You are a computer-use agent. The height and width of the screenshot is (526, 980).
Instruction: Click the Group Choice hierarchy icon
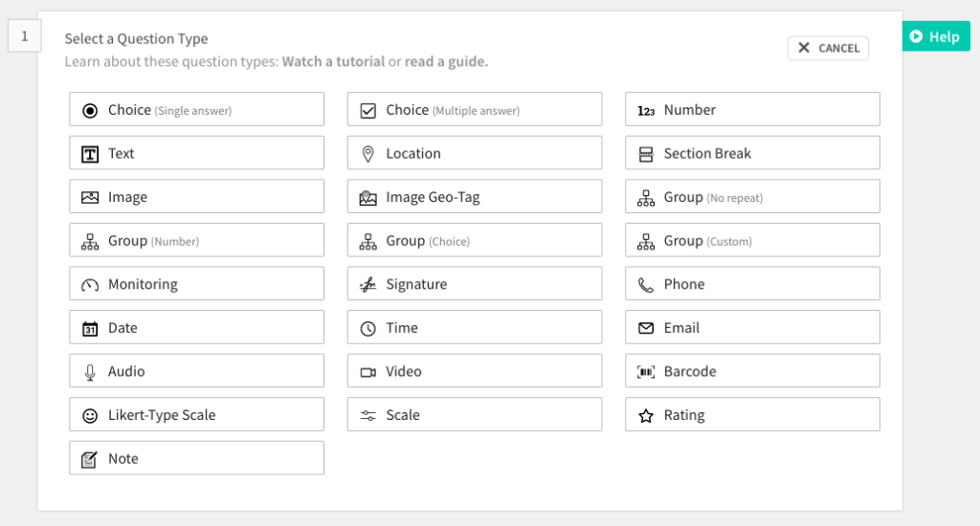pos(368,242)
